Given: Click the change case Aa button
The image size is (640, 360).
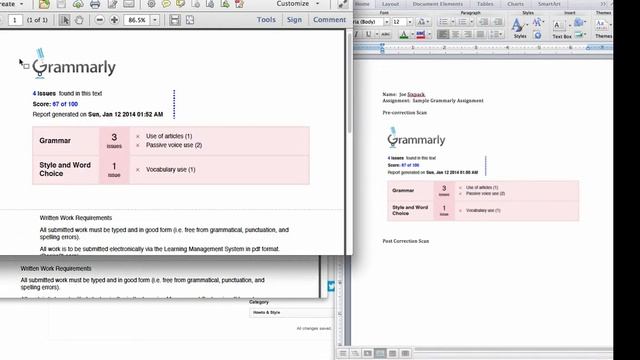Looking at the screenshot, I should [x=422, y=22].
